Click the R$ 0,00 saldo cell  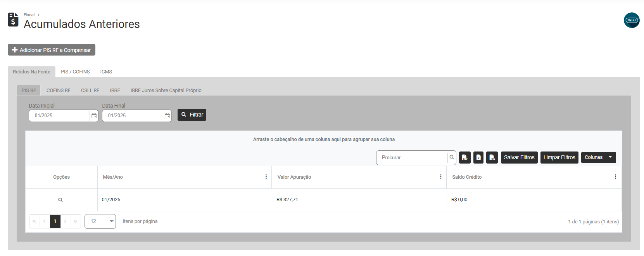(x=534, y=200)
